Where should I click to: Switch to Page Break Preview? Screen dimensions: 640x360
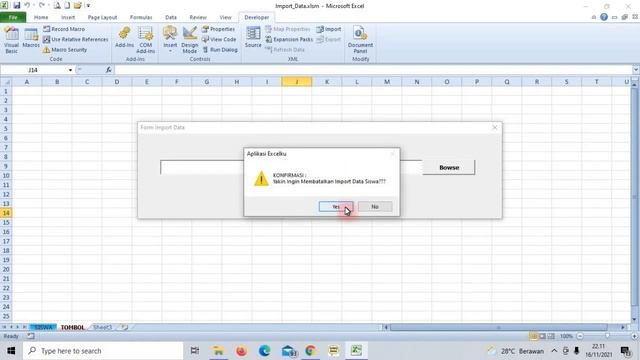[x=551, y=336]
